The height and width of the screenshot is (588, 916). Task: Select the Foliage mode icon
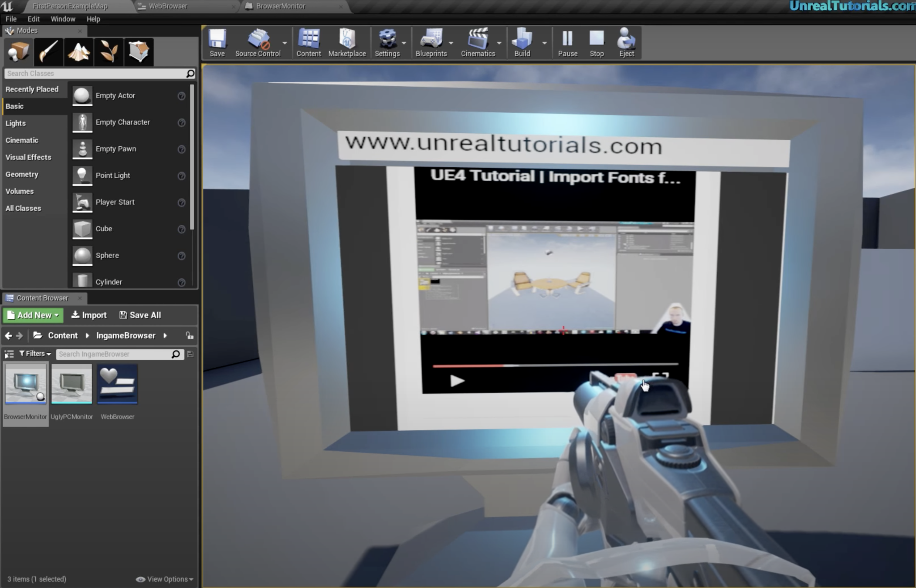pos(109,52)
